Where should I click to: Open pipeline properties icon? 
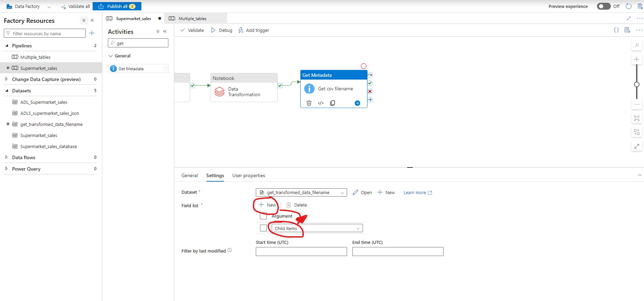627,30
